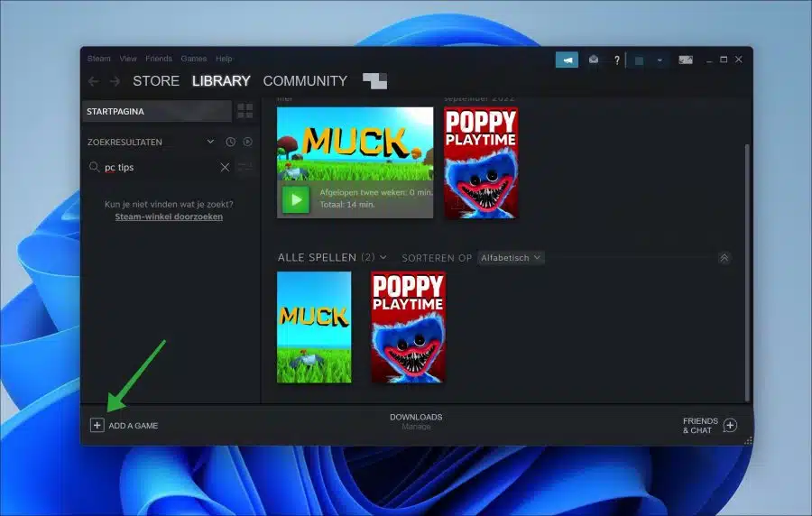Open the Poppy Playtime recent games cover
This screenshot has width=812, height=516.
coord(481,162)
